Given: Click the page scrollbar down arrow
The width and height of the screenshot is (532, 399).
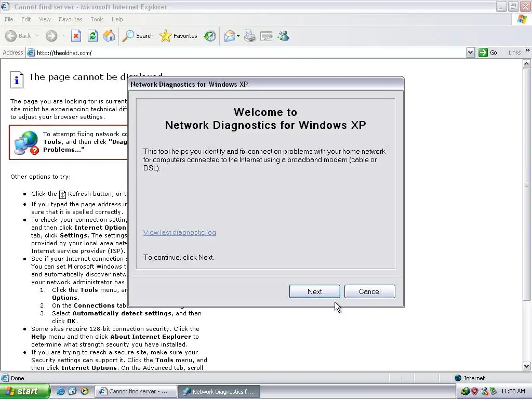Looking at the screenshot, I should tap(527, 366).
